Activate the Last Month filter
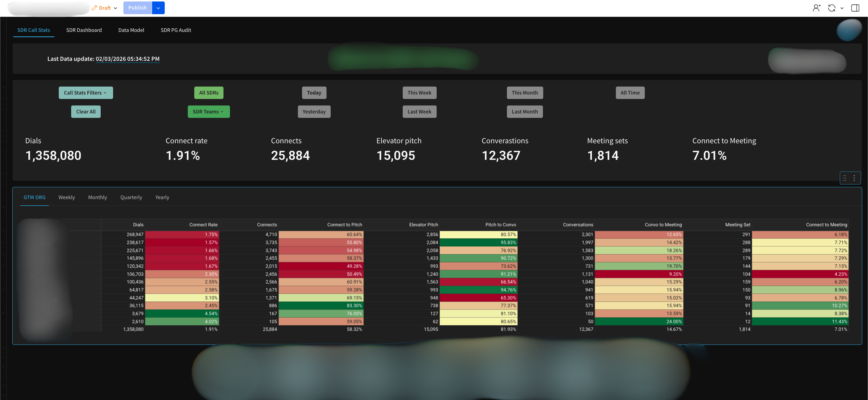Image resolution: width=868 pixels, height=400 pixels. tap(525, 111)
